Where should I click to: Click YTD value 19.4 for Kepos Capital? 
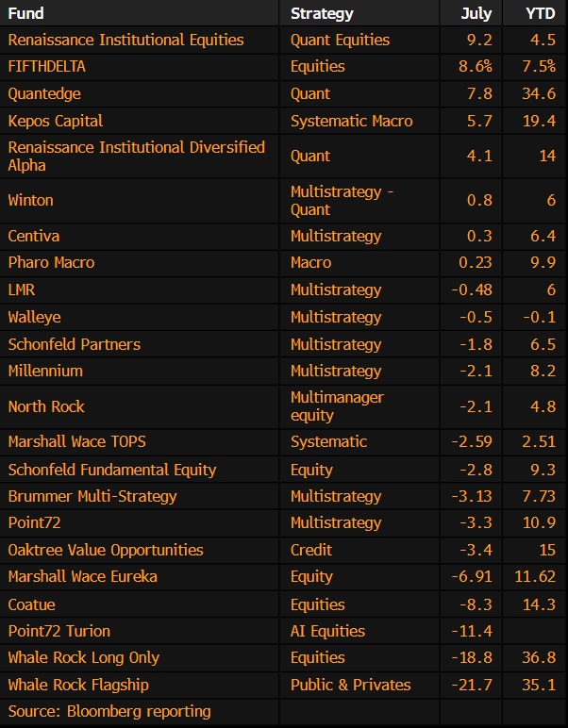coord(539,122)
